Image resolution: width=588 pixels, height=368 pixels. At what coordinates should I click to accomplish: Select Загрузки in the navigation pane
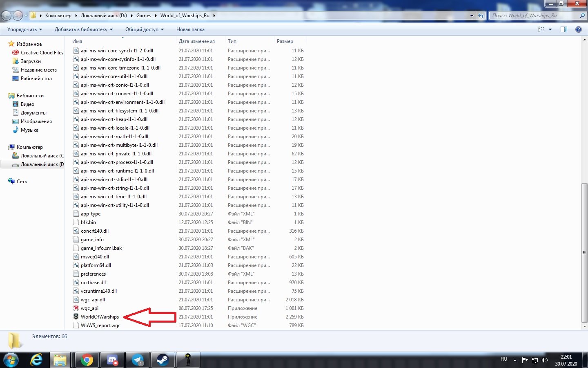[31, 61]
